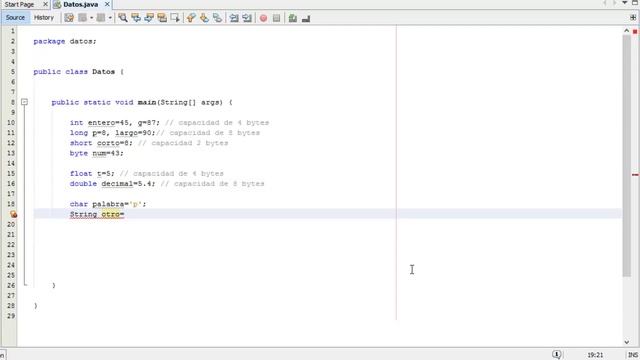Click 'double decimal=5.4' on line 16
The width and height of the screenshot is (640, 360).
tap(111, 184)
